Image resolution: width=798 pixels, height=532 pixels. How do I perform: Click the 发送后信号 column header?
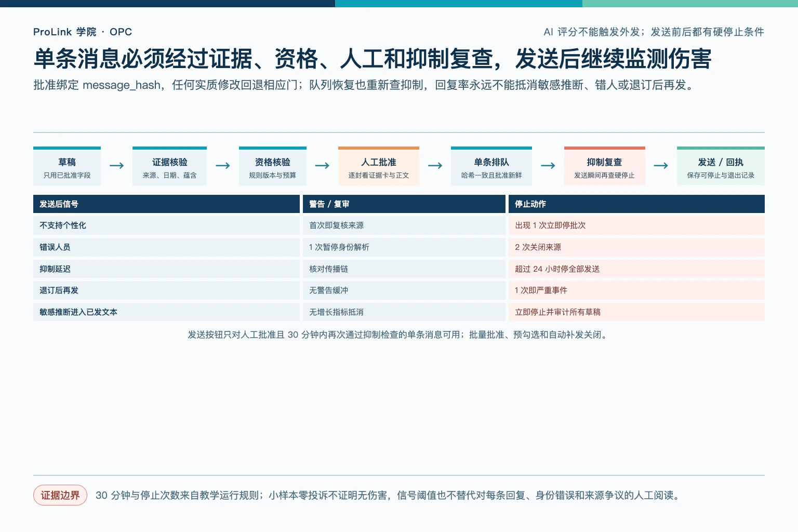pos(166,204)
